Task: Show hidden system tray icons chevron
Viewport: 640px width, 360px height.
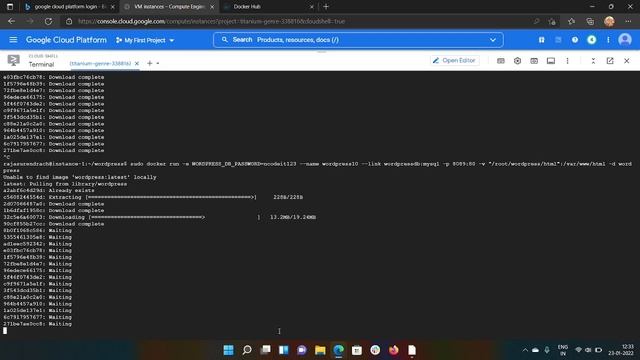Action: tap(525, 350)
